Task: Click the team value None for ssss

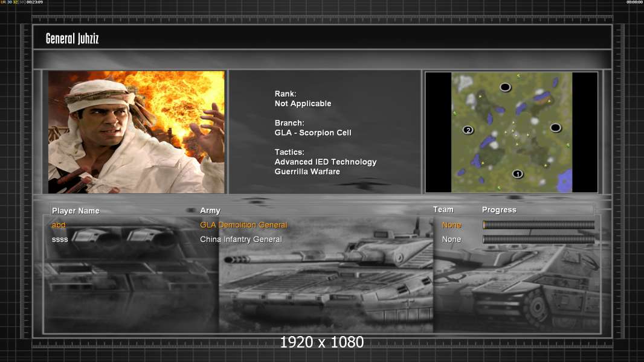Action: click(x=451, y=240)
